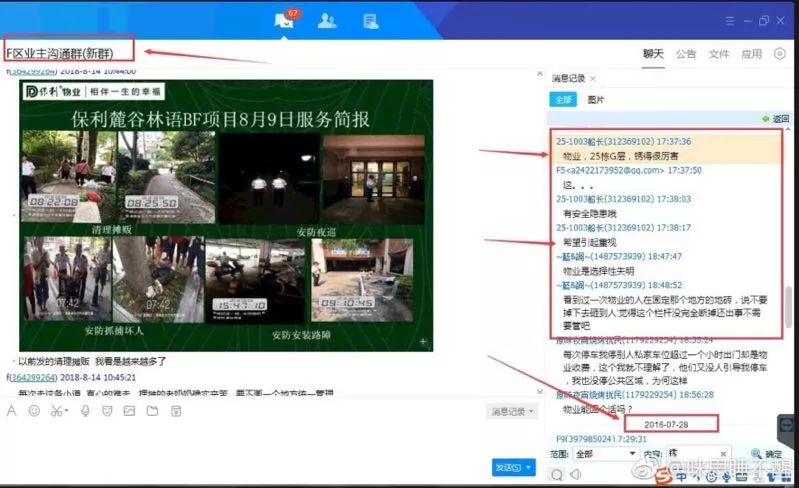Open the font style A tool

point(12,411)
